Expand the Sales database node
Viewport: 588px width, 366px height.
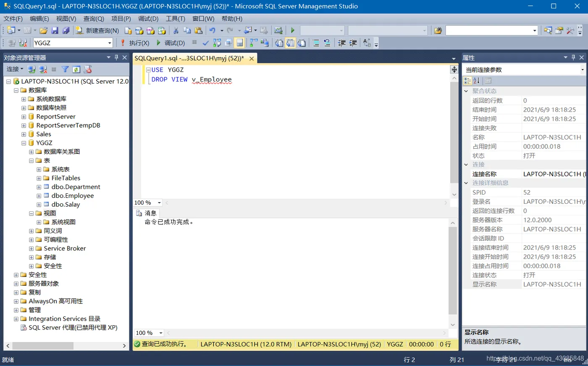[x=24, y=134]
